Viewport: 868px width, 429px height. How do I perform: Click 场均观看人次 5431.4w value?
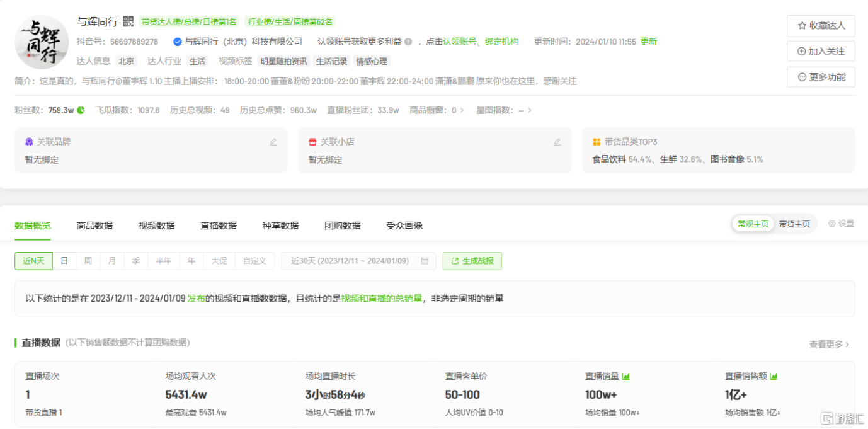[187, 395]
